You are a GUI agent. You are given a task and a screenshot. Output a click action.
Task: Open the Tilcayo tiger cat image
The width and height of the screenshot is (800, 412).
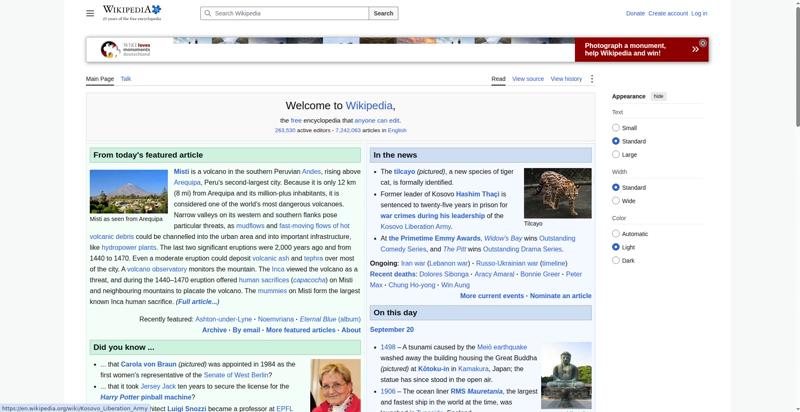(558, 193)
